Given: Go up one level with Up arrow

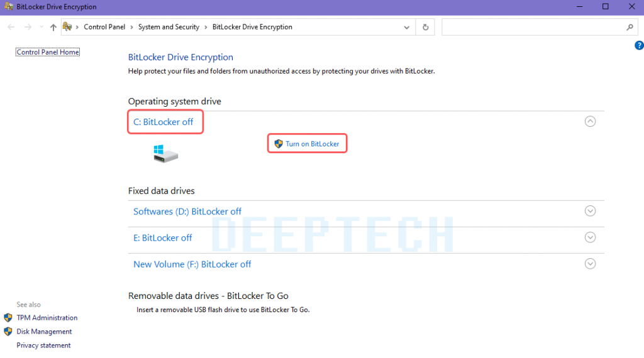Looking at the screenshot, I should 53,27.
